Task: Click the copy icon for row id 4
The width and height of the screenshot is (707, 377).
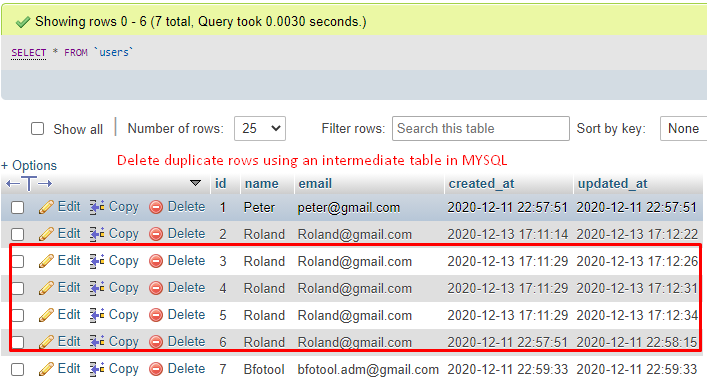Action: 97,288
